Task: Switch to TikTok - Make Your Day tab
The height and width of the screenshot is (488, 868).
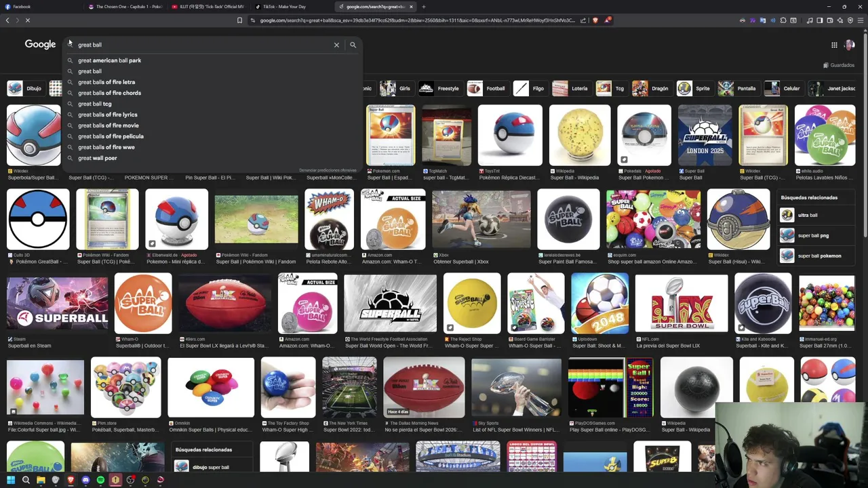Action: [x=292, y=7]
